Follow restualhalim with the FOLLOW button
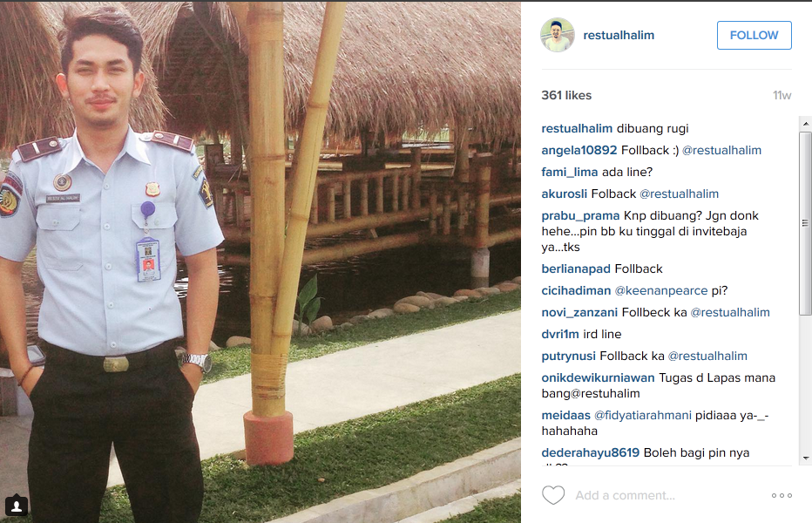This screenshot has width=812, height=523. [x=754, y=35]
